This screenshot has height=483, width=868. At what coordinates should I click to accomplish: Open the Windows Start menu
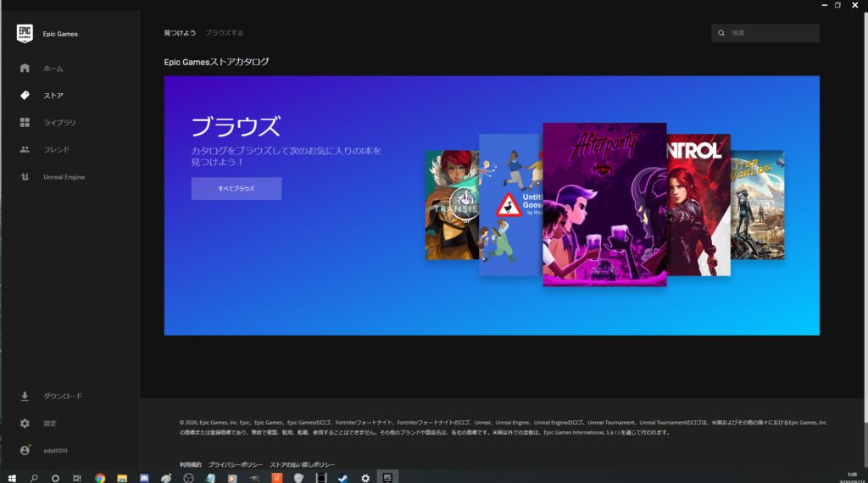(x=12, y=478)
